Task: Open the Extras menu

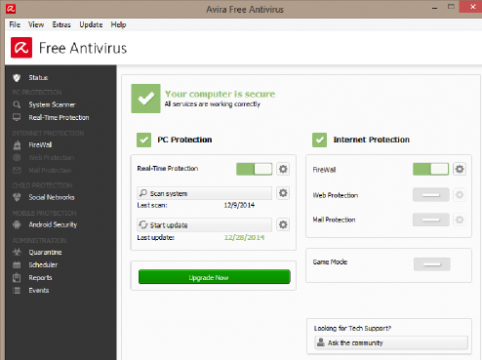Action: 62,25
